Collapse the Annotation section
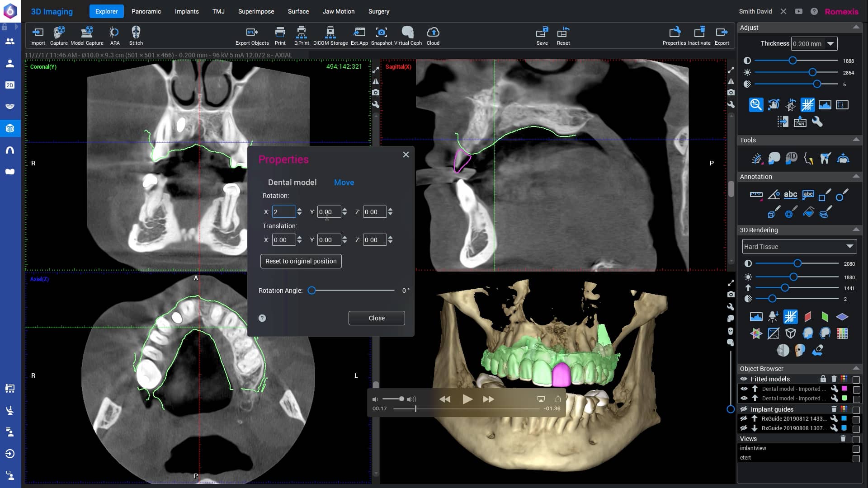 point(856,177)
